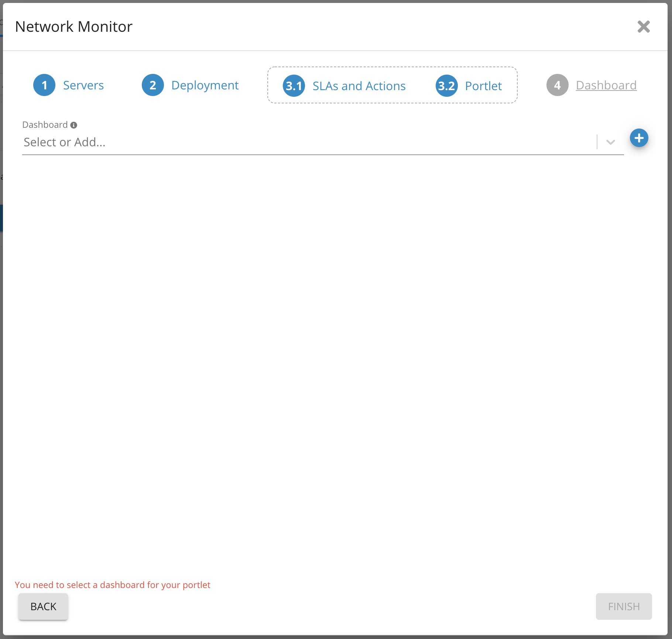
Task: Click the red dashboard validation message
Action: point(113,585)
